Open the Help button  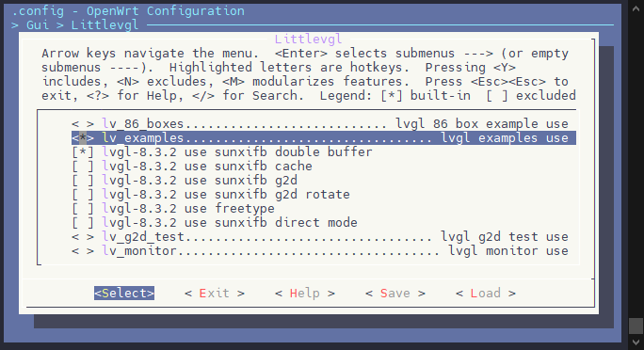coord(305,293)
